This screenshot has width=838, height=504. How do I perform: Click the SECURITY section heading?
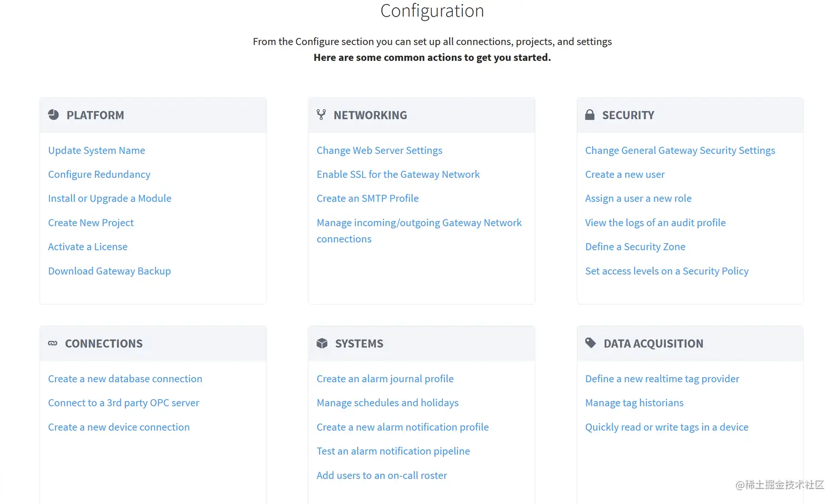pos(628,115)
